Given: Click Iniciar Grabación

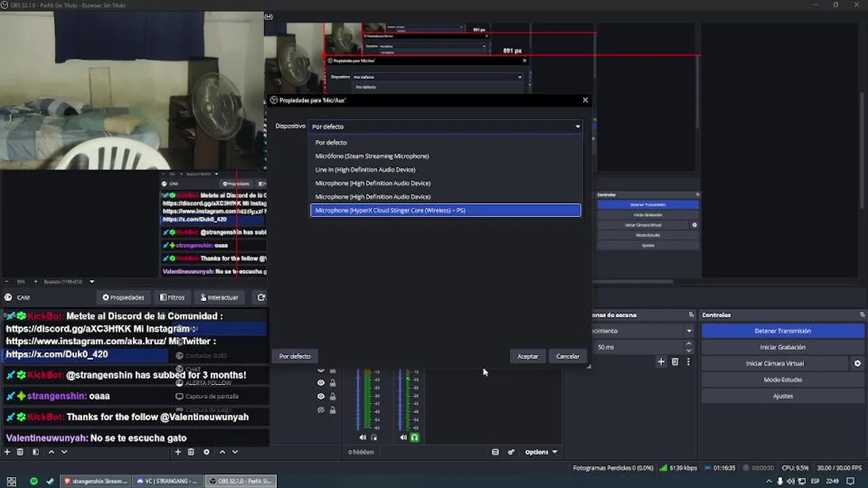Looking at the screenshot, I should 783,347.
